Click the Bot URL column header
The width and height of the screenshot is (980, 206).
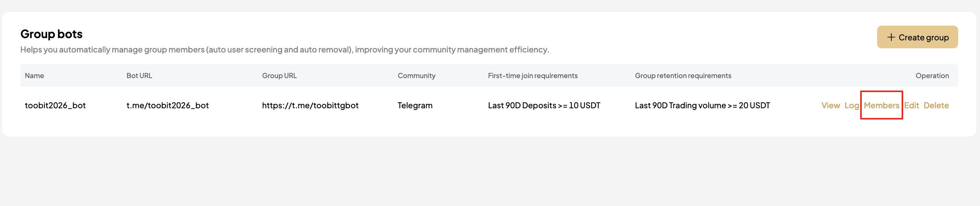139,76
